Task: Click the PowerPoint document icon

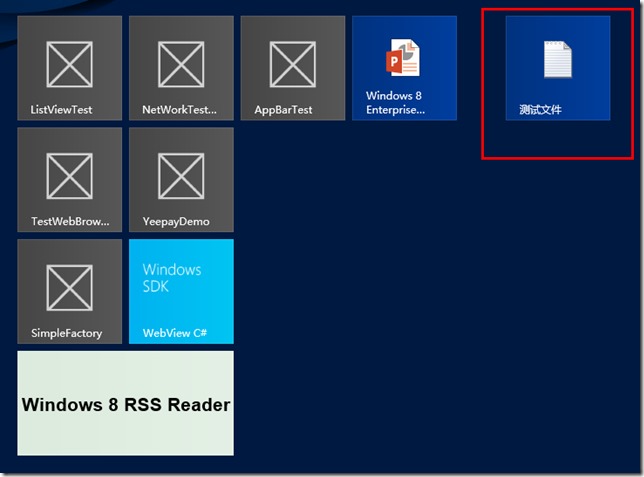Action: (403, 58)
